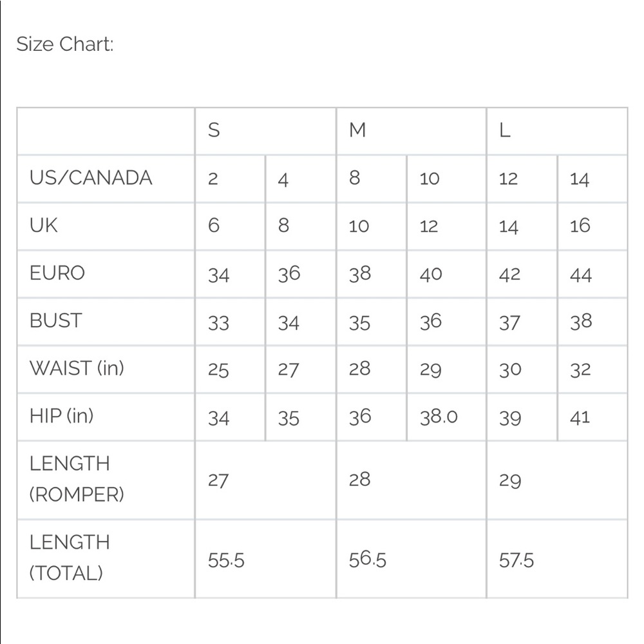The height and width of the screenshot is (644, 644).
Task: Click the BUST row label
Action: [x=56, y=320]
